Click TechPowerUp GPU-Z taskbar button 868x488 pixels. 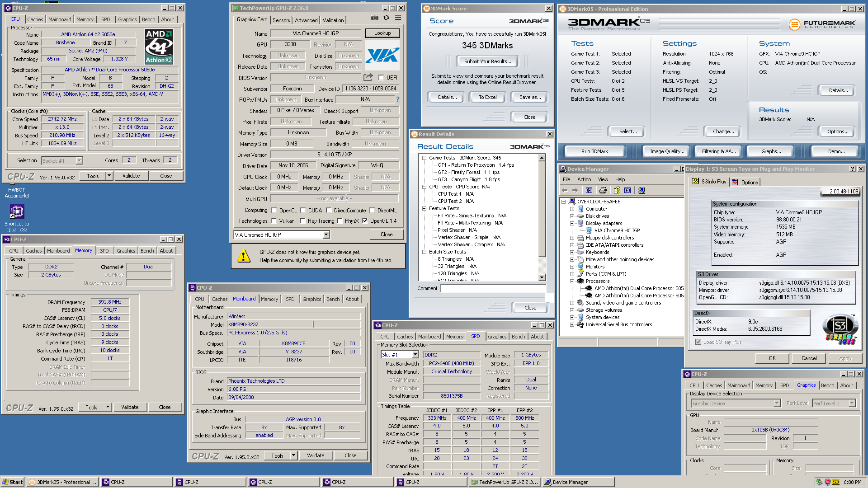(x=505, y=482)
